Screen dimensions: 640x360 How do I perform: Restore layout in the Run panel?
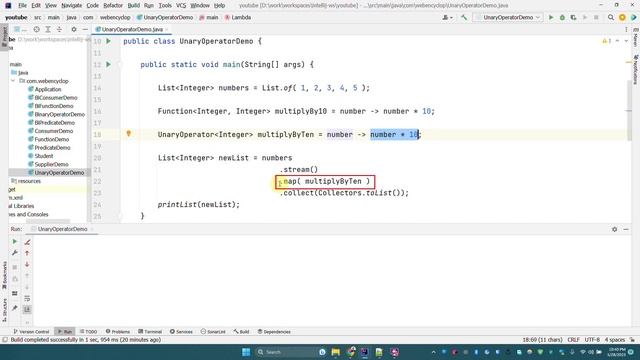[15, 293]
